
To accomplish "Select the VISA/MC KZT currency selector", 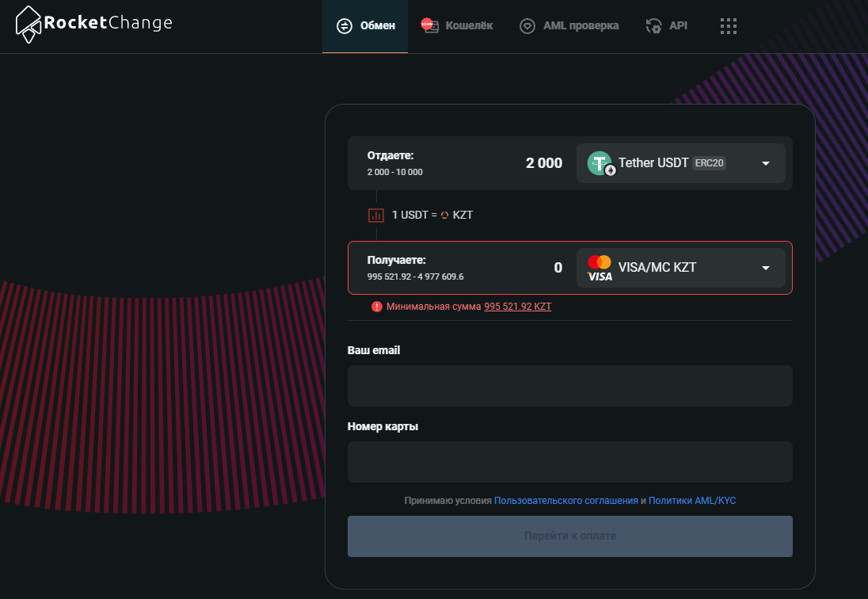I will [681, 268].
